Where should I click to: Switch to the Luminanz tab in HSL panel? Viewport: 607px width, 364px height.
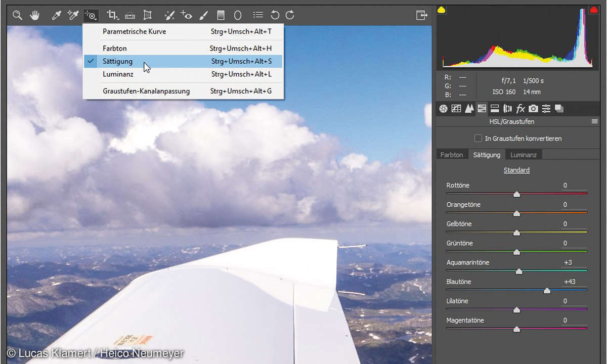click(x=524, y=155)
